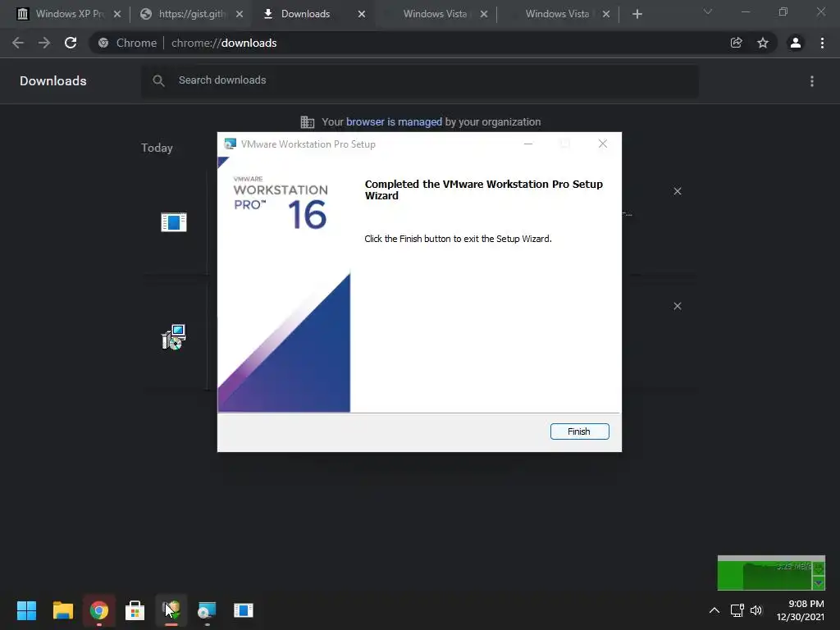This screenshot has height=630, width=840.
Task: Open the clock showing 9:08 PM
Action: (x=801, y=610)
